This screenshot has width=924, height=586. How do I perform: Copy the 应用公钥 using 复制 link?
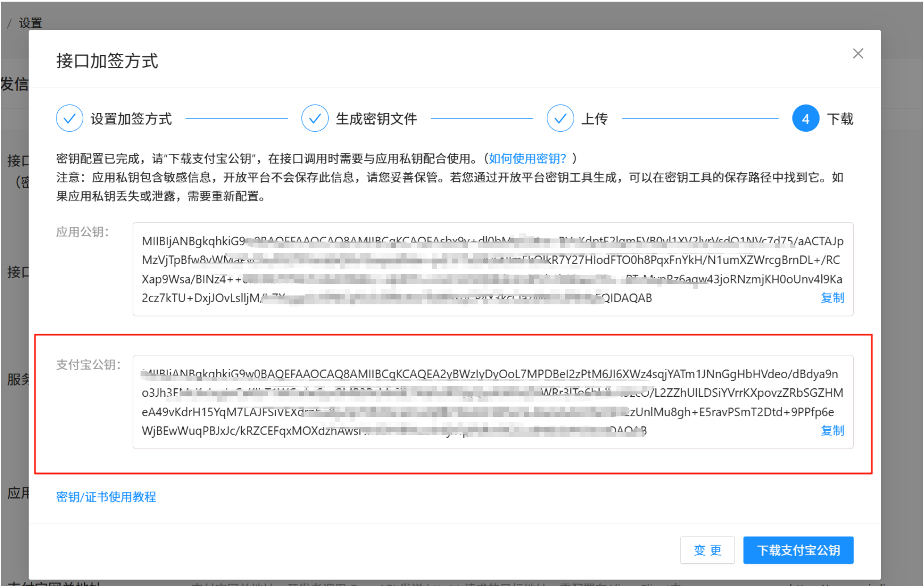(832, 298)
